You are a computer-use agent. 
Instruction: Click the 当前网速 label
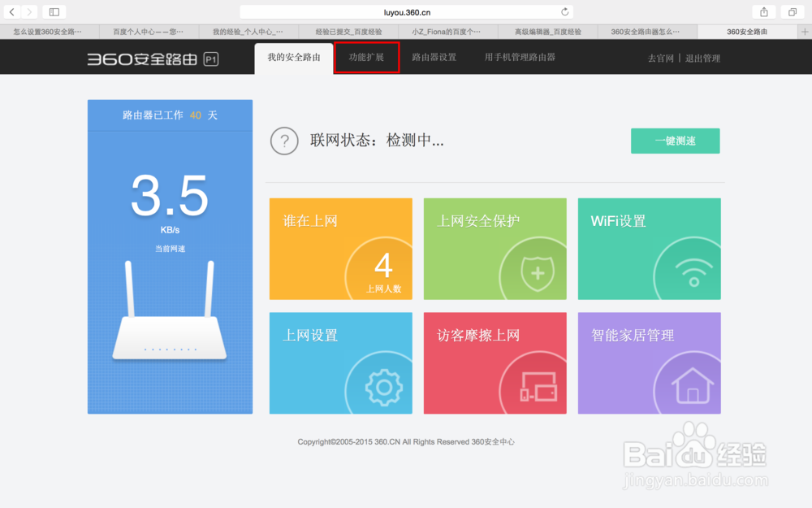point(170,249)
